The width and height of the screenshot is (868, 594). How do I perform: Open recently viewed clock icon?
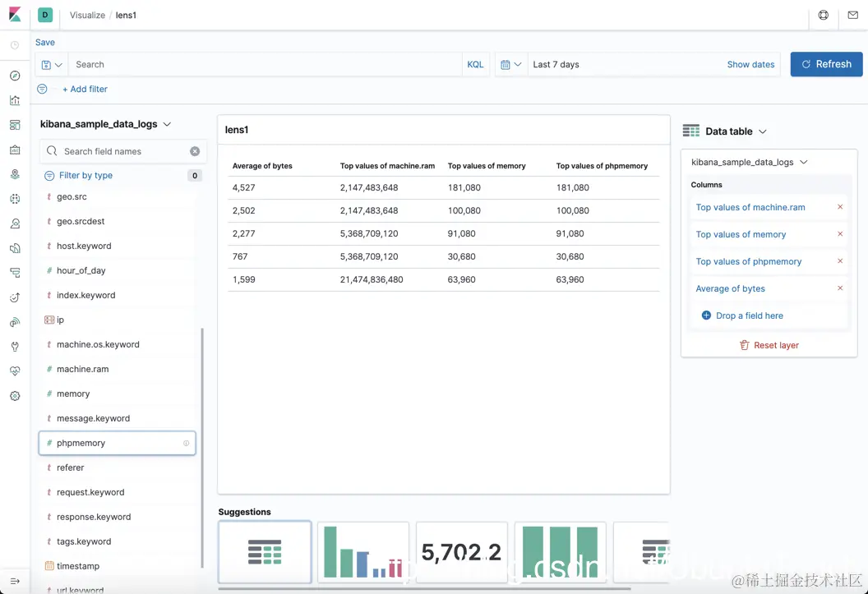click(x=15, y=45)
